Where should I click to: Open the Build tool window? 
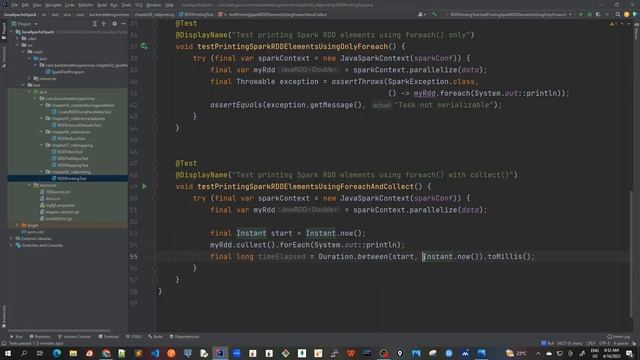[156, 337]
